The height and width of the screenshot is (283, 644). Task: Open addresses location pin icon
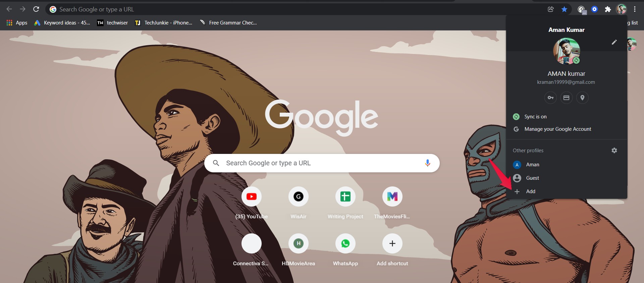click(x=582, y=98)
